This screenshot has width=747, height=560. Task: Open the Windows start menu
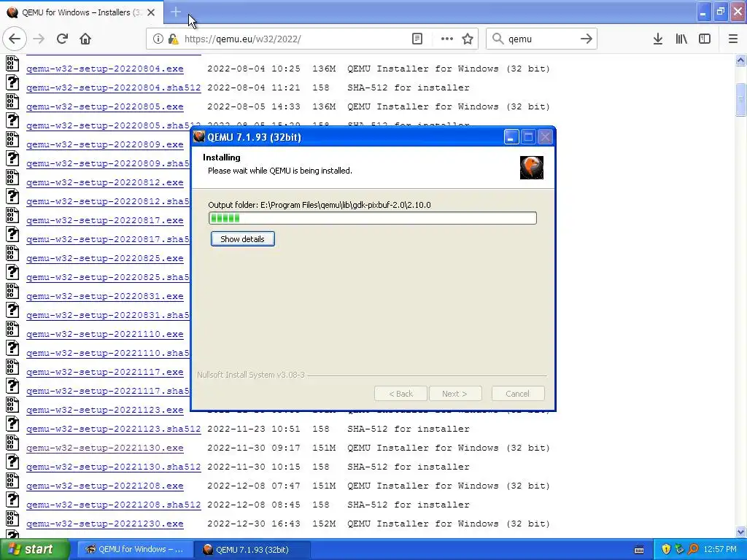tap(35, 550)
